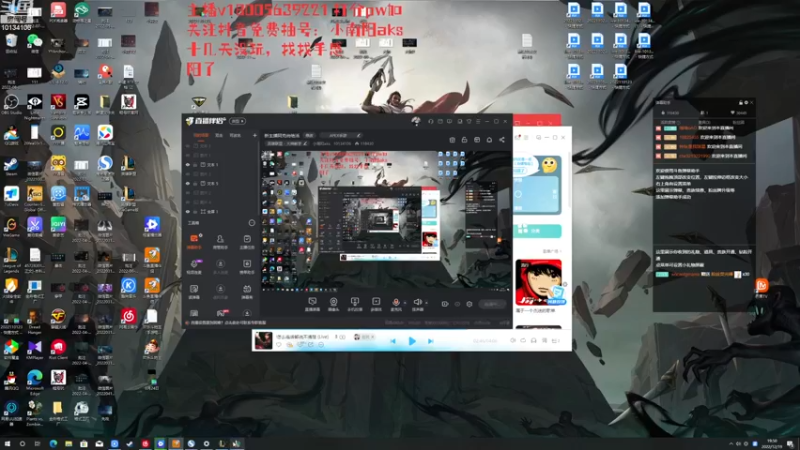Screen dimensions: 800x450
Task: Click the record video icon near start button
Action: coord(444,304)
